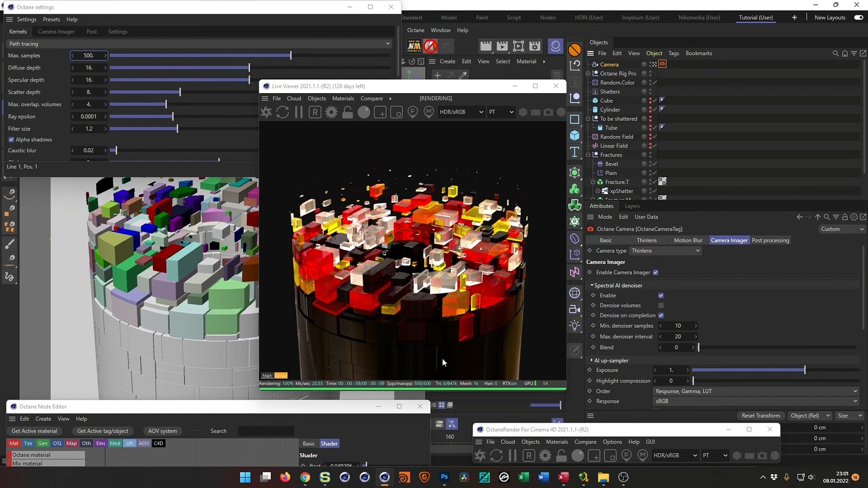Select the render region icon in Live Viewer
This screenshot has width=868, height=488.
[x=380, y=112]
